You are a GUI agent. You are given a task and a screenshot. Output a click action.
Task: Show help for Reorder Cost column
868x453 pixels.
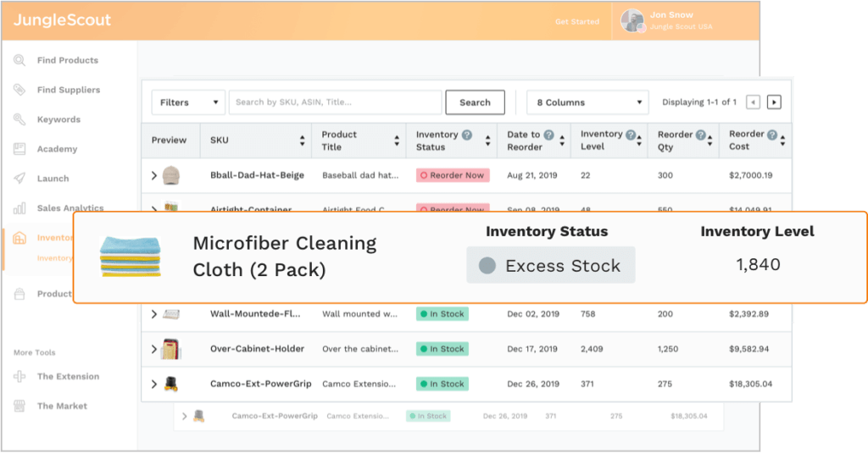tap(772, 135)
